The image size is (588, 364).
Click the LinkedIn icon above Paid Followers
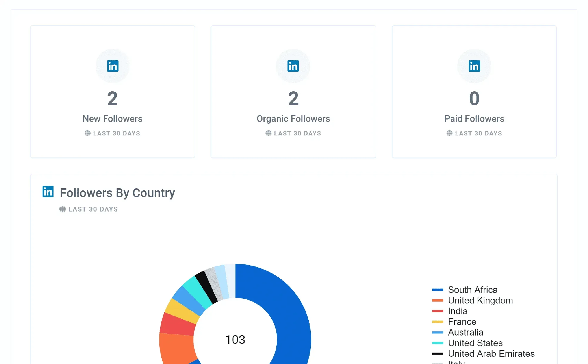(x=474, y=66)
